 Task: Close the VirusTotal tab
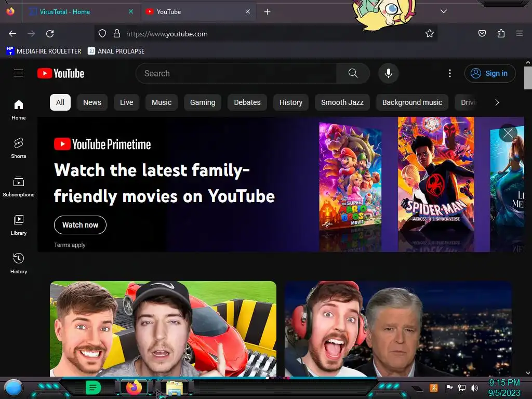click(131, 11)
